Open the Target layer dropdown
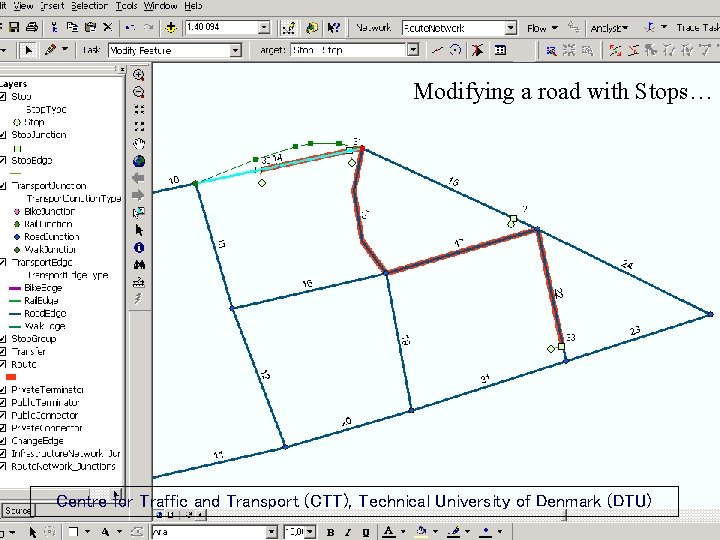 [413, 50]
